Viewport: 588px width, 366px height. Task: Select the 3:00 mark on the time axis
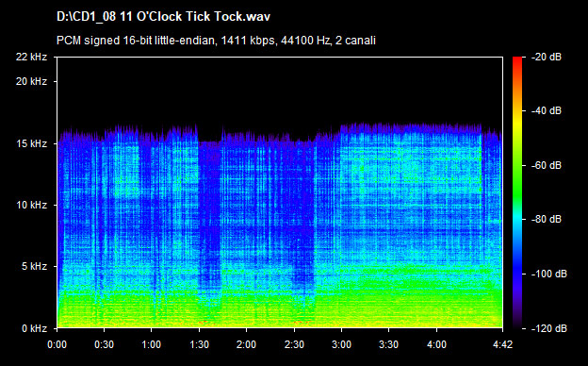[342, 344]
